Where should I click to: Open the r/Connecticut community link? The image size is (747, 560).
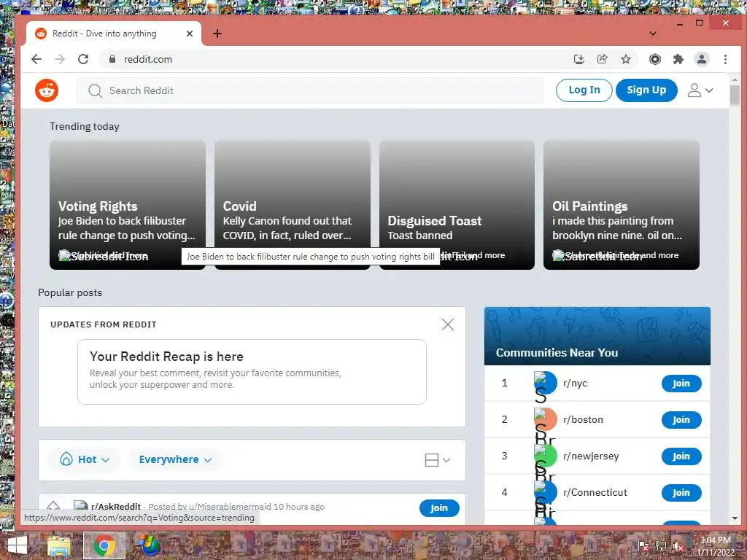point(595,492)
